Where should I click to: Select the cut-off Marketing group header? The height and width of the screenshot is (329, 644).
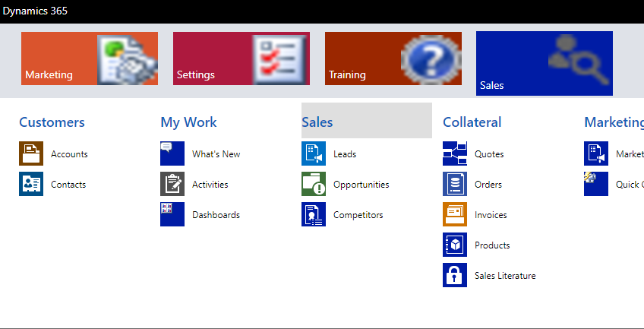(614, 122)
